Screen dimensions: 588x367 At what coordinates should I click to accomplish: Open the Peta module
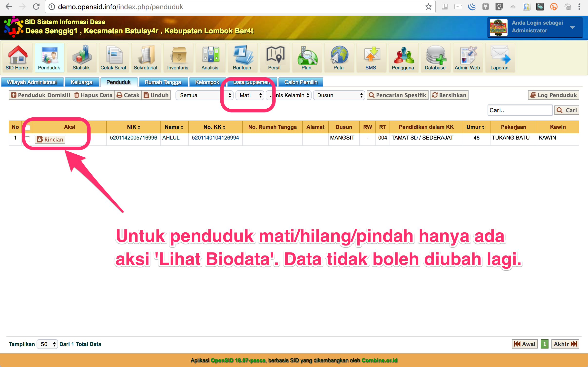pyautogui.click(x=339, y=58)
